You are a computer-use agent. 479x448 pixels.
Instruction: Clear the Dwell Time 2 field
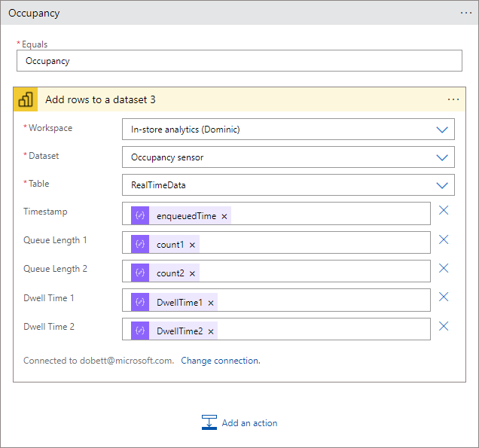coord(444,326)
